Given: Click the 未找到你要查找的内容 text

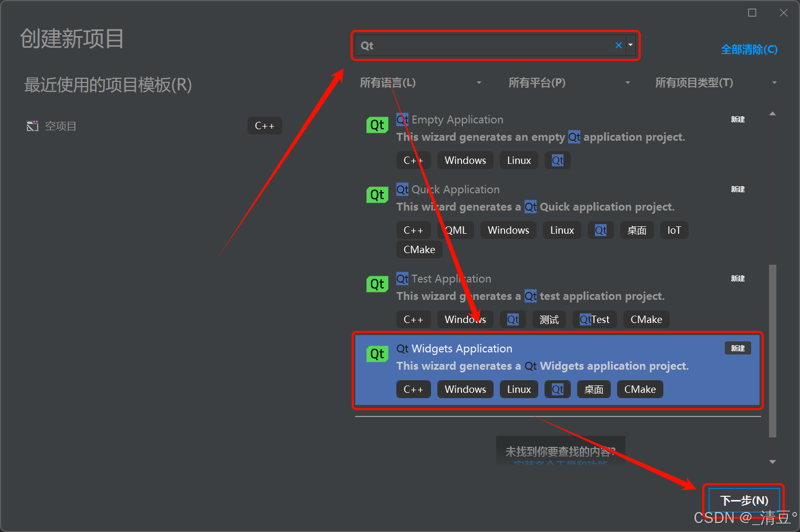Looking at the screenshot, I should click(x=560, y=451).
